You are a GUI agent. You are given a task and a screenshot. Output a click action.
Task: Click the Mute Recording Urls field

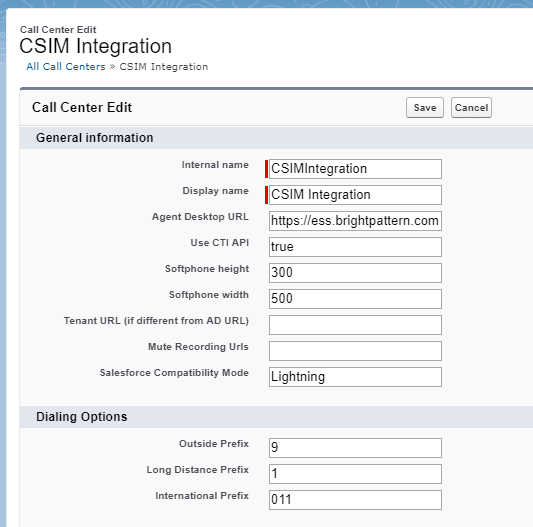(x=355, y=351)
